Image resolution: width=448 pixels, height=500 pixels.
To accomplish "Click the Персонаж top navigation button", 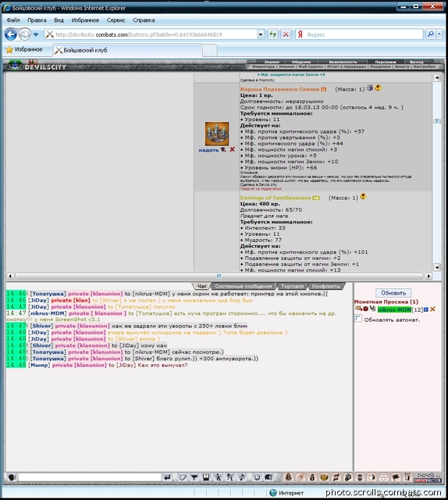I will pyautogui.click(x=386, y=62).
